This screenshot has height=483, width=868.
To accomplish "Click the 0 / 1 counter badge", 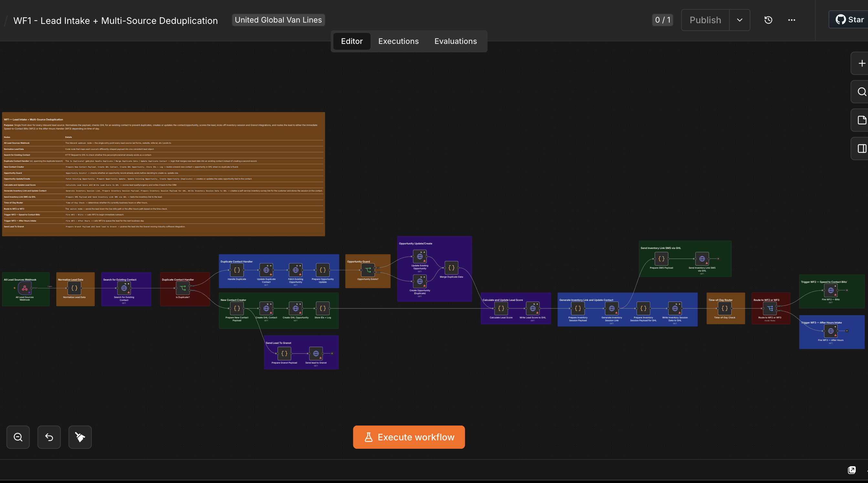I will coord(662,20).
